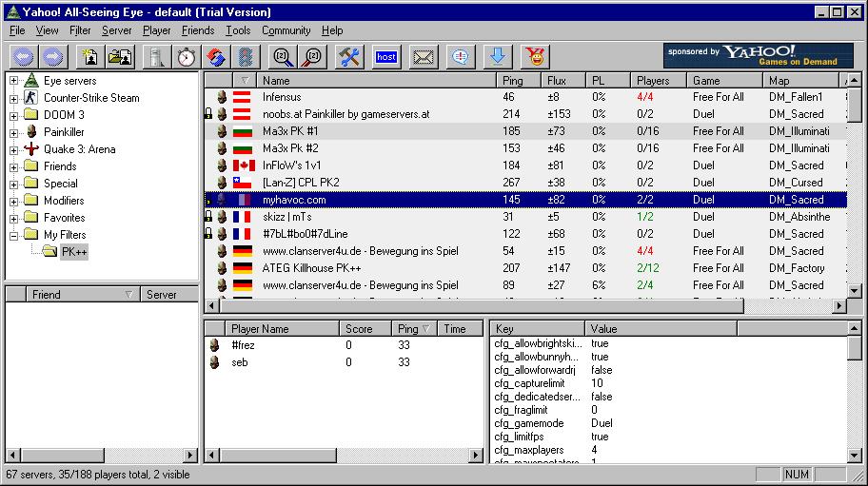868x486 pixels.
Task: Select the [Lan-Z] CPL PK2 server
Action: coord(526,183)
